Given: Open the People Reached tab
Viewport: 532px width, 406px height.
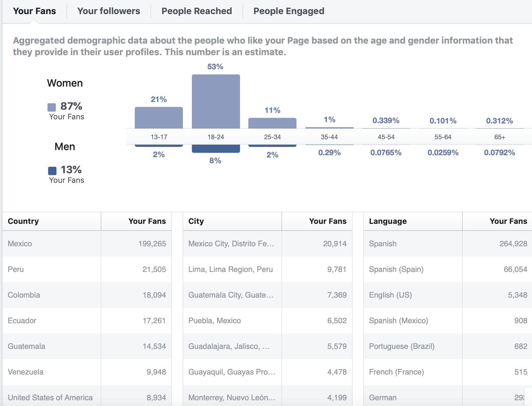Looking at the screenshot, I should tap(197, 11).
